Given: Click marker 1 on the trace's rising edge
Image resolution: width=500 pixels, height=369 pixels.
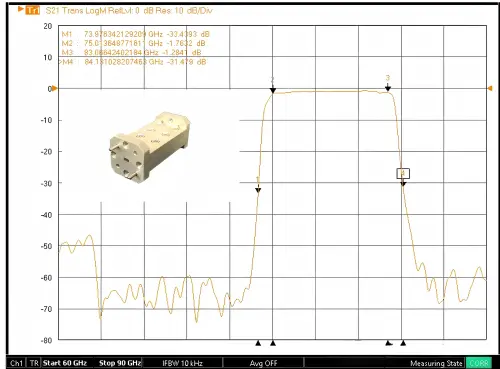Looking at the screenshot, I should [x=258, y=190].
